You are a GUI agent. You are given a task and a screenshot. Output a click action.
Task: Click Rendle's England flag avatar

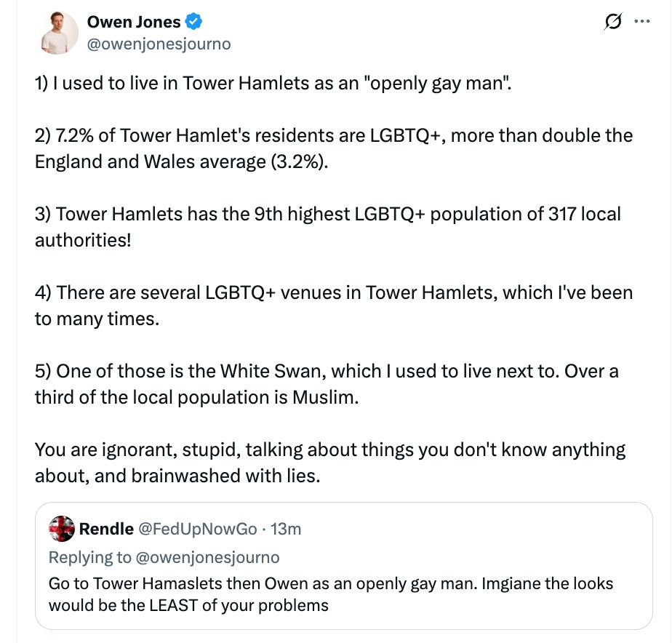pyautogui.click(x=61, y=528)
